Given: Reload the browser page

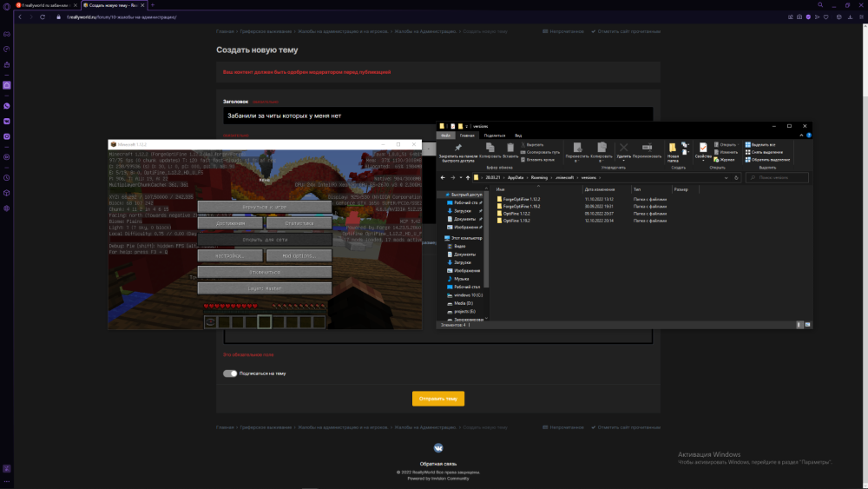Looking at the screenshot, I should (42, 17).
